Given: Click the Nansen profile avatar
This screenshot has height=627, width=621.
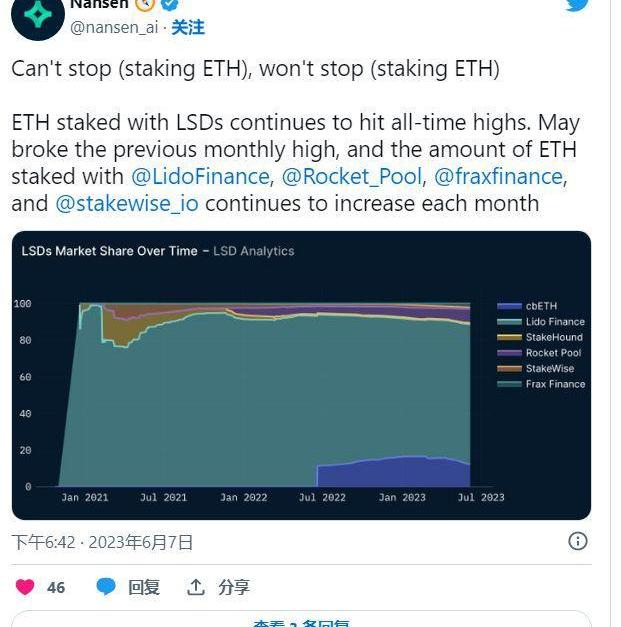Looking at the screenshot, I should click(x=38, y=15).
